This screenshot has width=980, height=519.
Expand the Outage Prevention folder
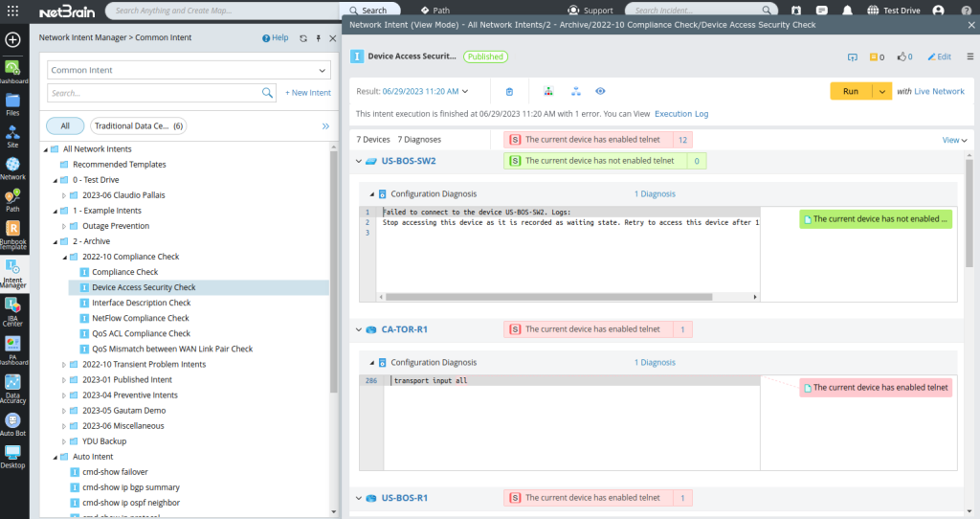click(64, 226)
